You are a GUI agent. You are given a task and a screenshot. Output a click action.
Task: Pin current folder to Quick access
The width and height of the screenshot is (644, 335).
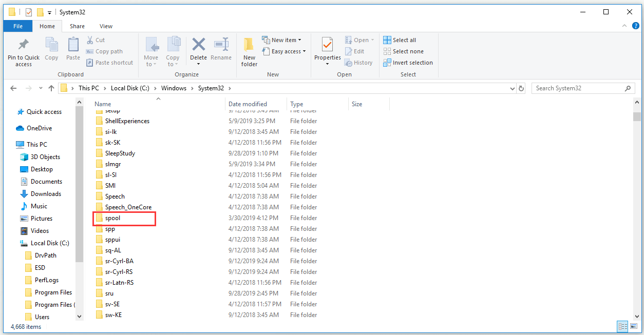point(23,51)
